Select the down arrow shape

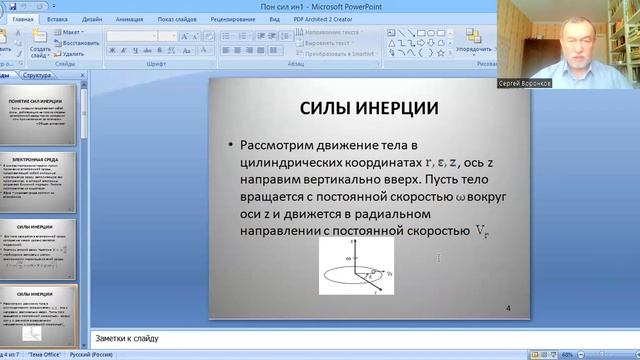(x=431, y=43)
